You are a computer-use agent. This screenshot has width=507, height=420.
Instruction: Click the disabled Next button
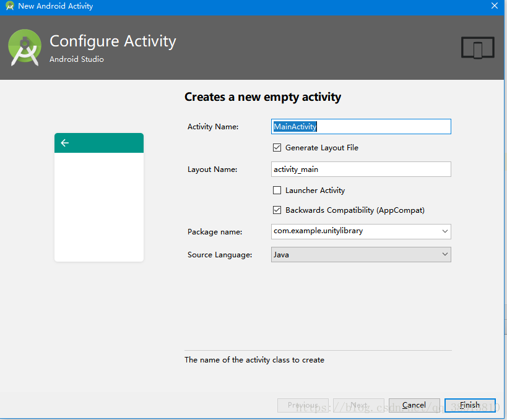tap(358, 405)
